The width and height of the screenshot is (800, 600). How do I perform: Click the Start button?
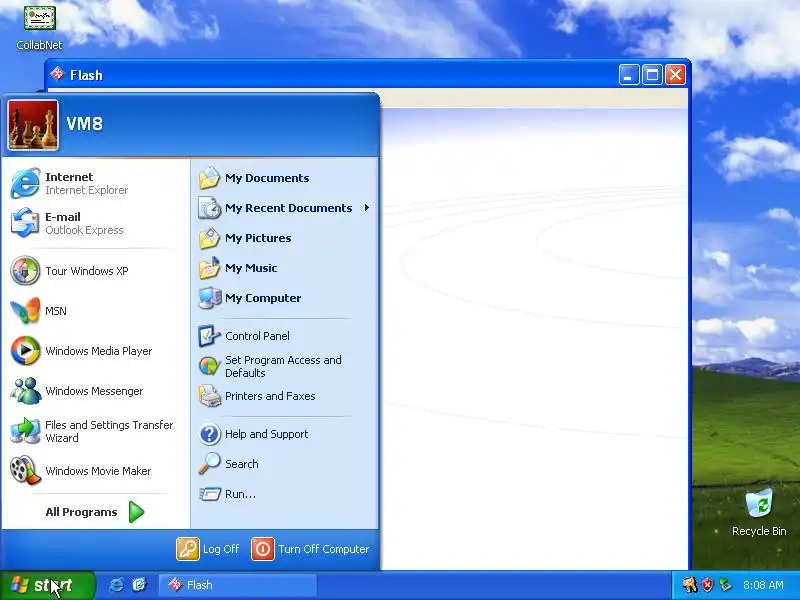pos(47,585)
